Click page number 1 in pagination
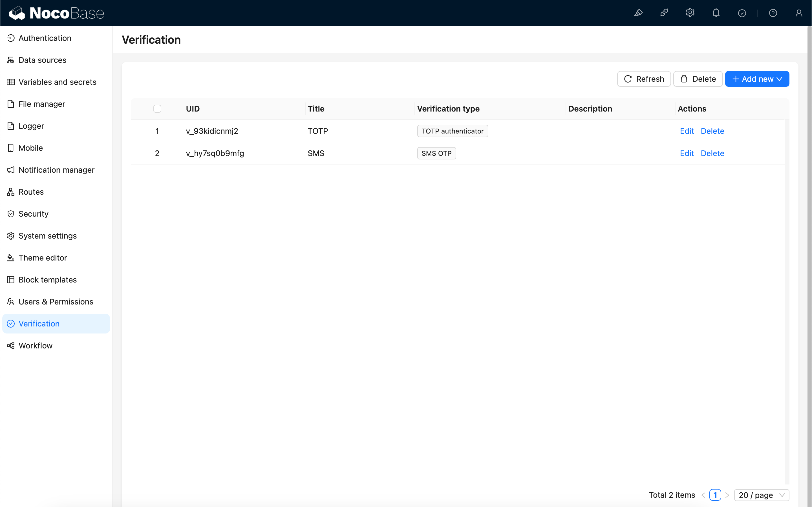812x507 pixels. (x=715, y=495)
